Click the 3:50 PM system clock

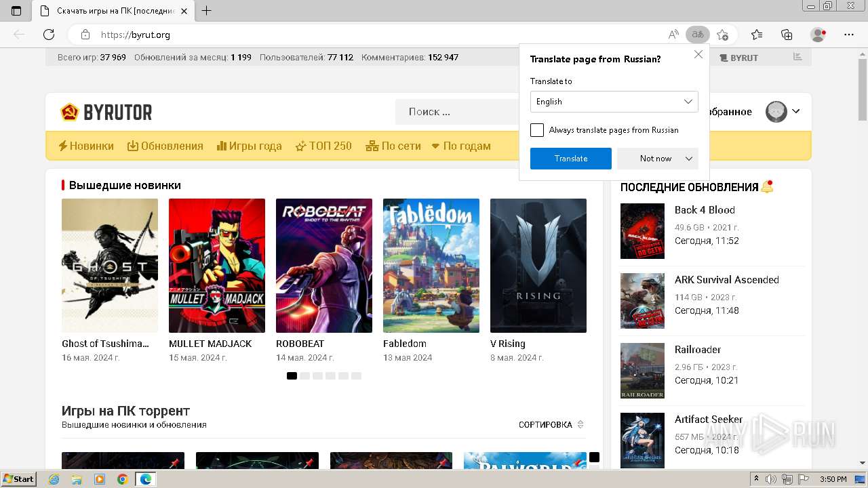pos(833,479)
